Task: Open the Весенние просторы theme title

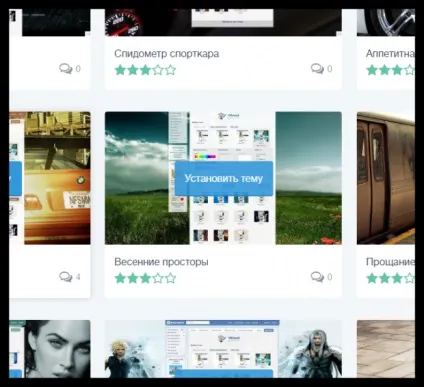Action: point(161,262)
